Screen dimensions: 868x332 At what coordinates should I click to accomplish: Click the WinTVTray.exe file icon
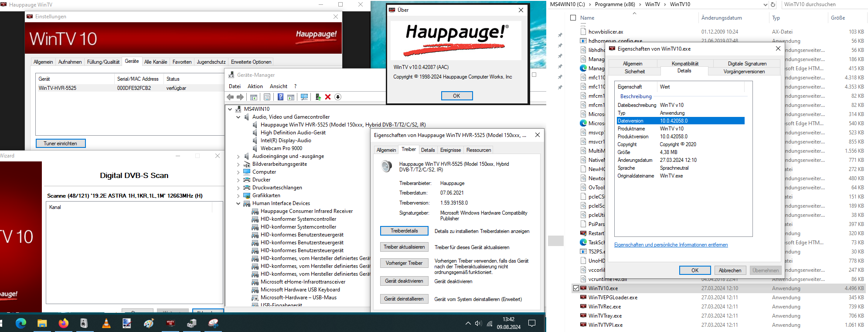(x=583, y=315)
